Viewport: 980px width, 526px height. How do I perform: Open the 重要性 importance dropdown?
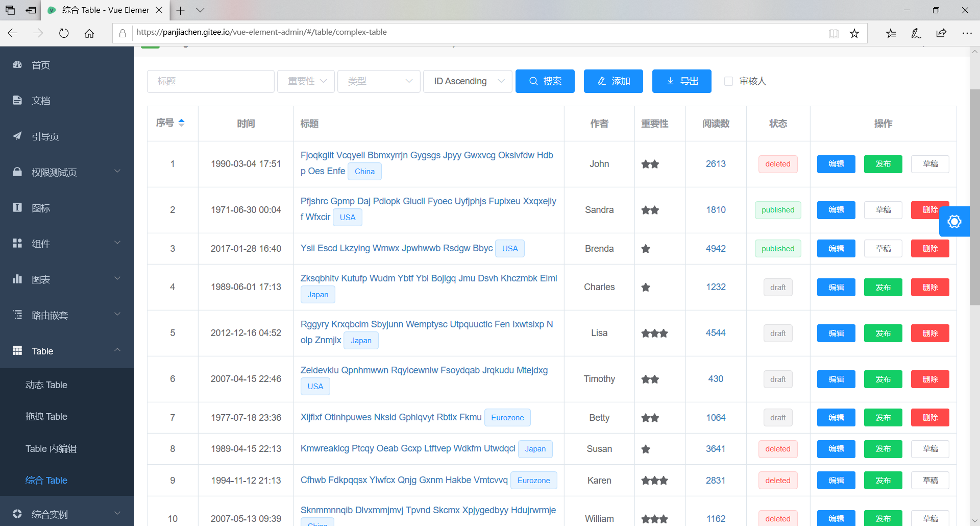pos(305,81)
